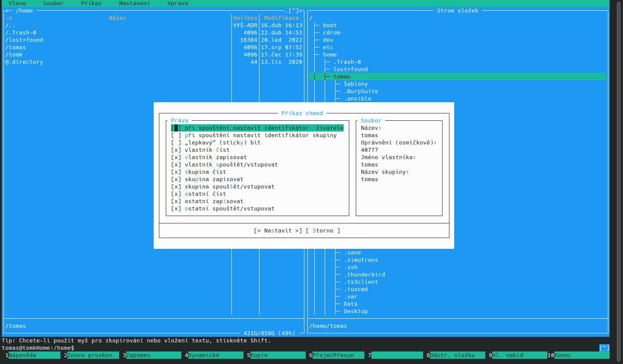The image size is (623, 364).
Task: Select home in the folder tree
Action: [x=330, y=55]
